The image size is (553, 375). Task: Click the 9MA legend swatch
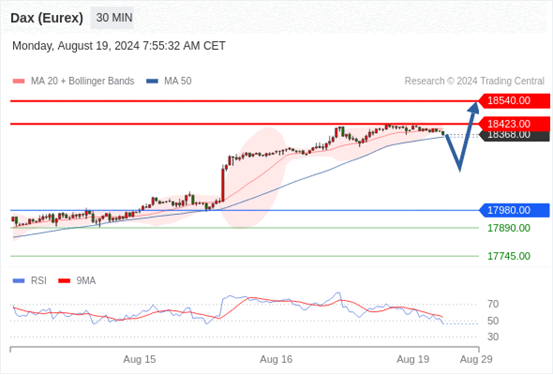pos(64,281)
